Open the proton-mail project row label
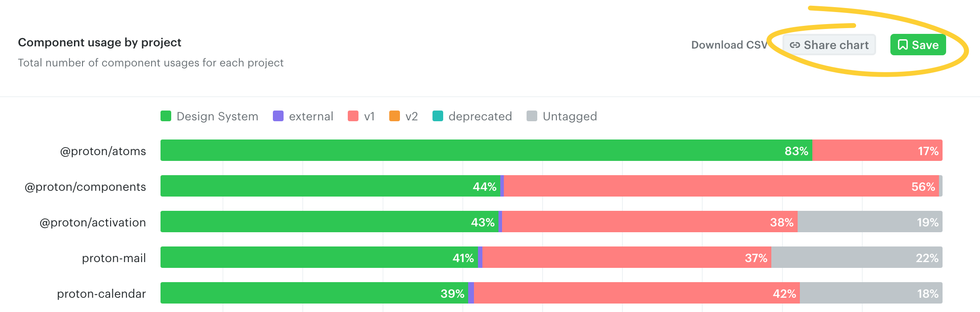 (x=114, y=258)
